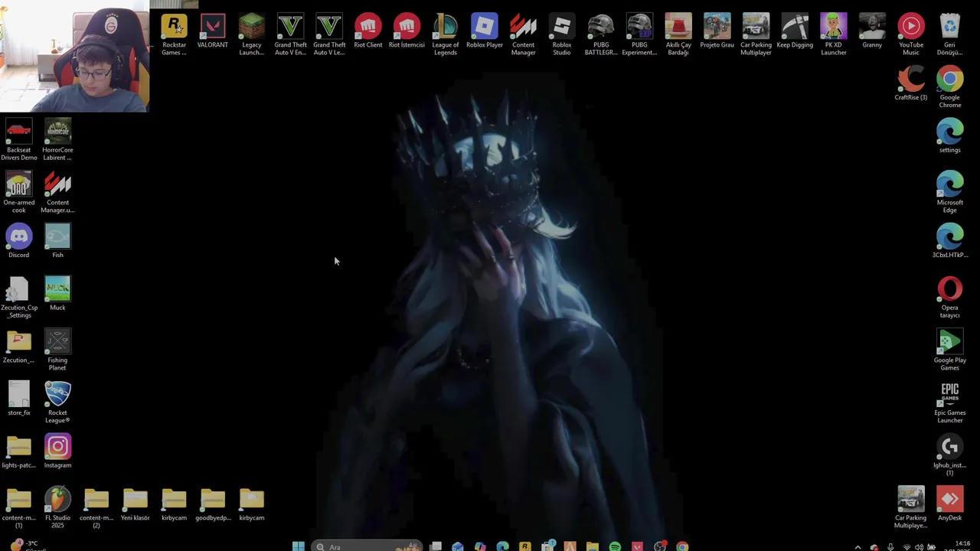Open Opera tarayıcı browser shortcut
The height and width of the screenshot is (551, 980).
pos(950,297)
